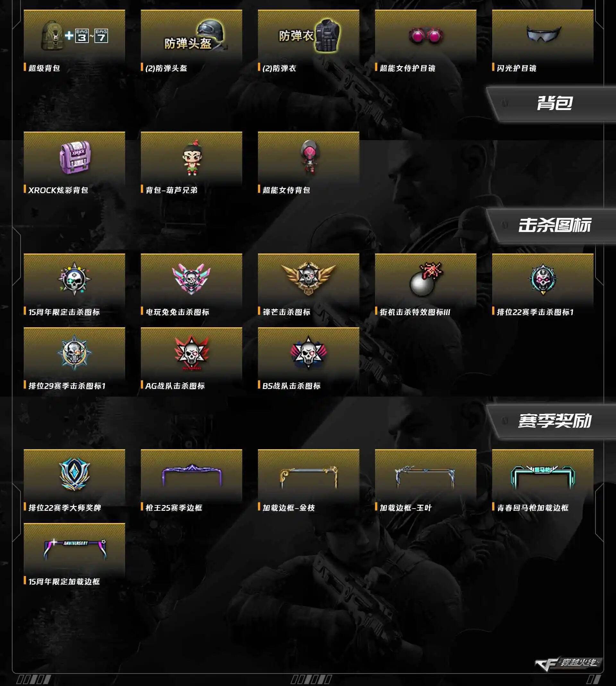Select the pink 超能女侍护目镜 goggles
Screen dimensions: 616x686
425,35
